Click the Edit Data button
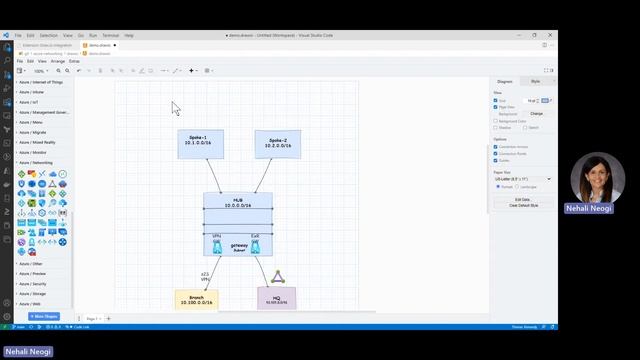The height and width of the screenshot is (360, 640). (522, 200)
